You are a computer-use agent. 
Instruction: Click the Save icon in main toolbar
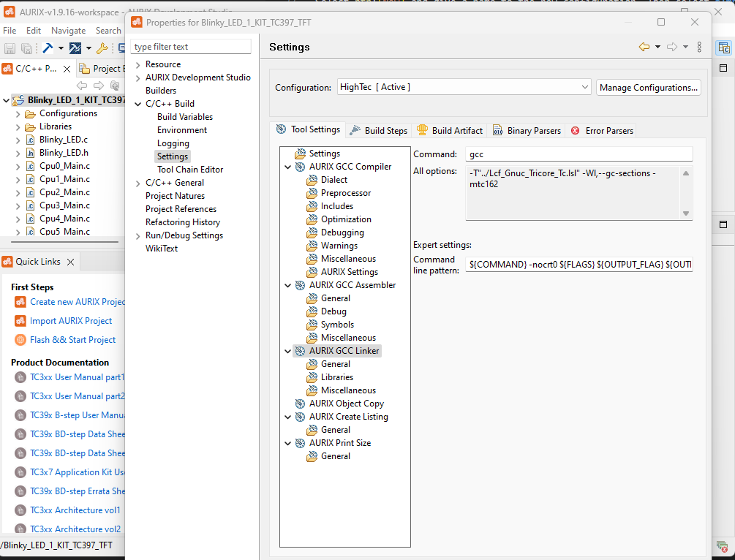[10, 48]
